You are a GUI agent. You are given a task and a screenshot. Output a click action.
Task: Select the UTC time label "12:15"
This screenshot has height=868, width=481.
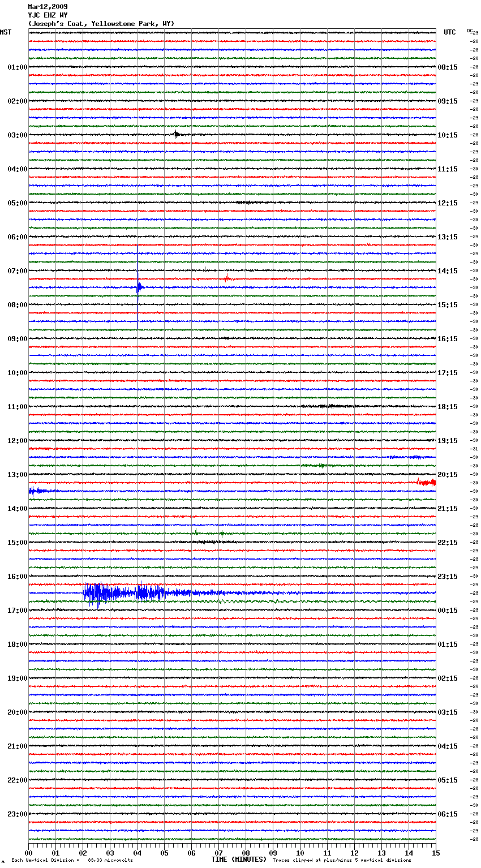(x=448, y=203)
